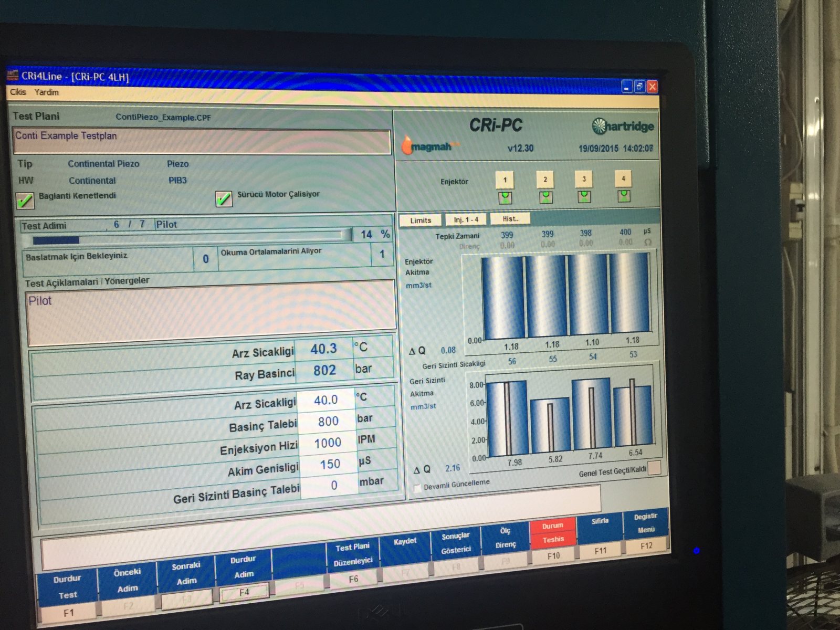Click the back leak ΔQ value 2.16
Viewport: 840px width, 630px height.
tap(452, 468)
